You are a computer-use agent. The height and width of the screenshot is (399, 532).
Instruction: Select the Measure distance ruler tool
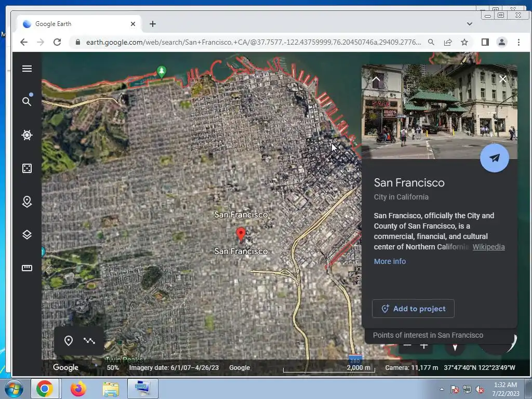pos(27,268)
